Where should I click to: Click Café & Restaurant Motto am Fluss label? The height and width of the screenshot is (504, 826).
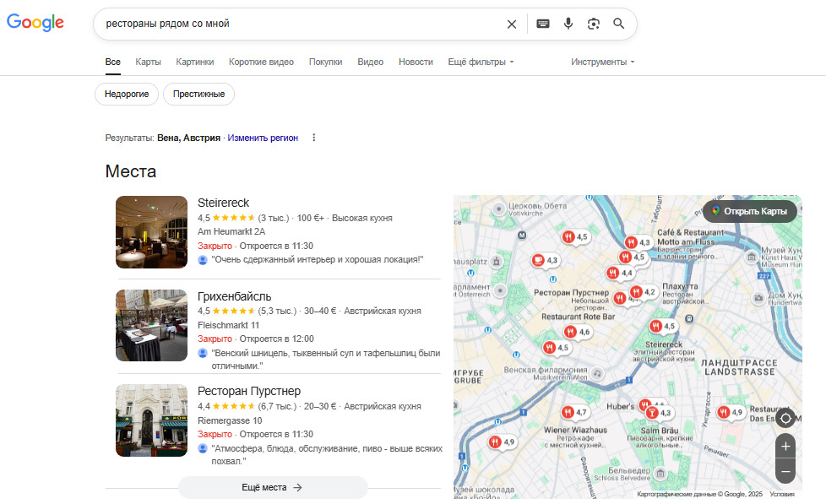[691, 237]
